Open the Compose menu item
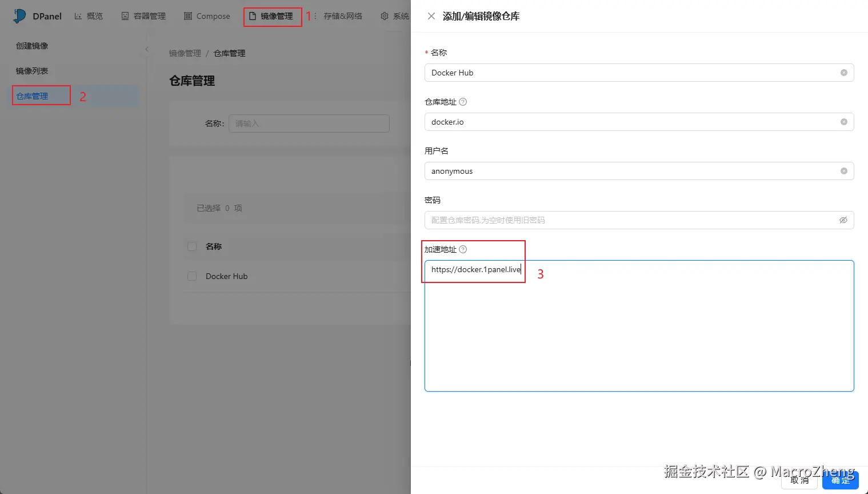This screenshot has width=868, height=494. point(207,16)
